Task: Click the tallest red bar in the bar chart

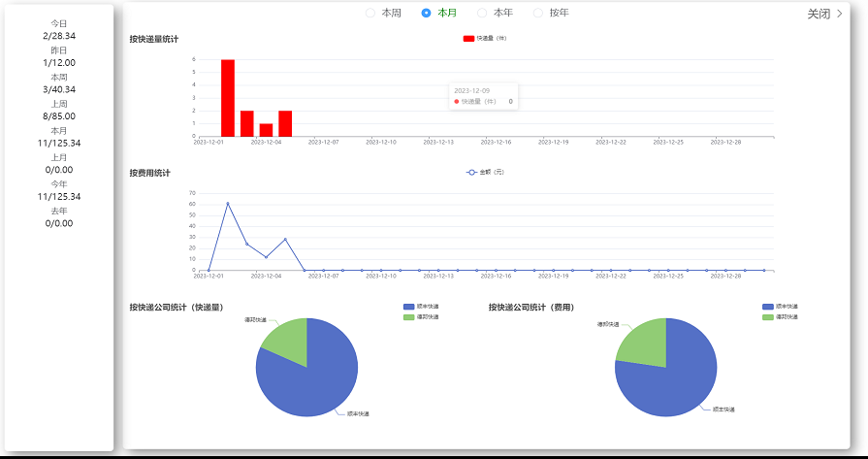Action: tap(228, 98)
